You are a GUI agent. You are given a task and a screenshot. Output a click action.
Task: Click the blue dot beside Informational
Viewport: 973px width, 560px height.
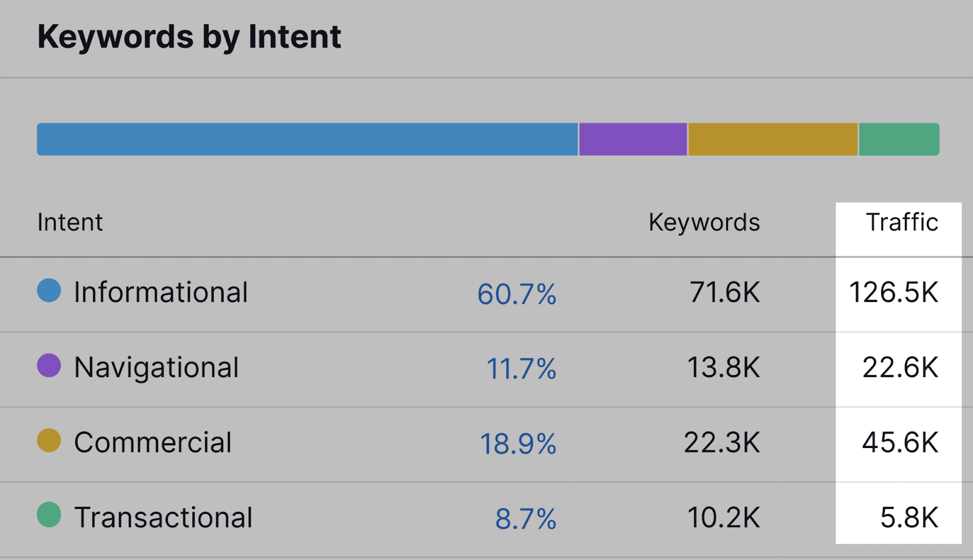(49, 291)
